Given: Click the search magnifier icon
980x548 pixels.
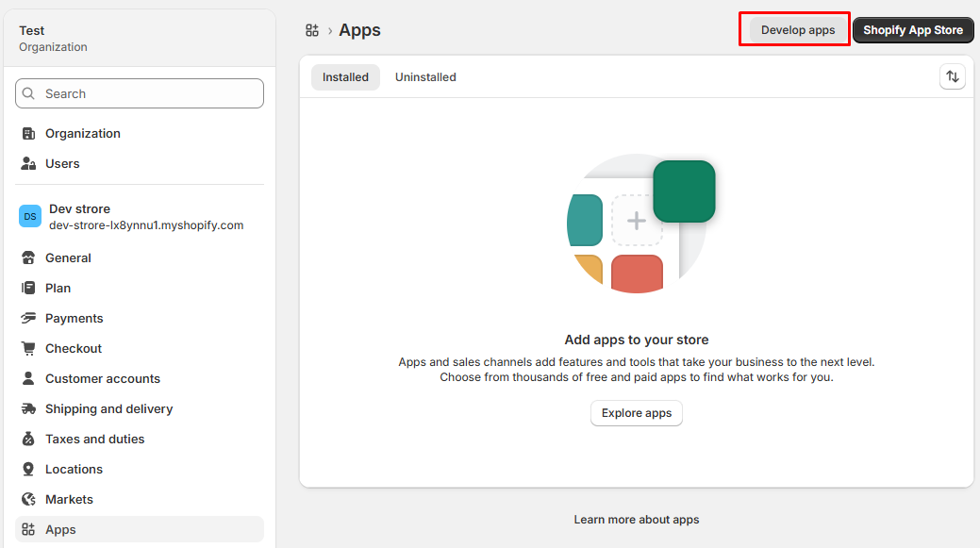Looking at the screenshot, I should click(28, 93).
